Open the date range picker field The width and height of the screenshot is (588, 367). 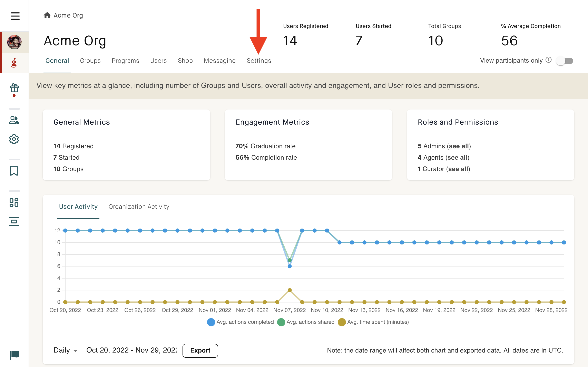click(131, 350)
